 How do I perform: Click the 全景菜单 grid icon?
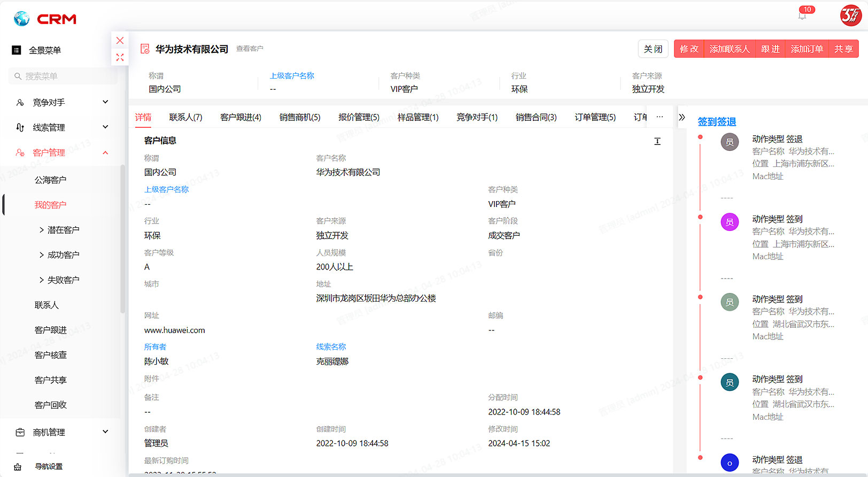[x=17, y=50]
